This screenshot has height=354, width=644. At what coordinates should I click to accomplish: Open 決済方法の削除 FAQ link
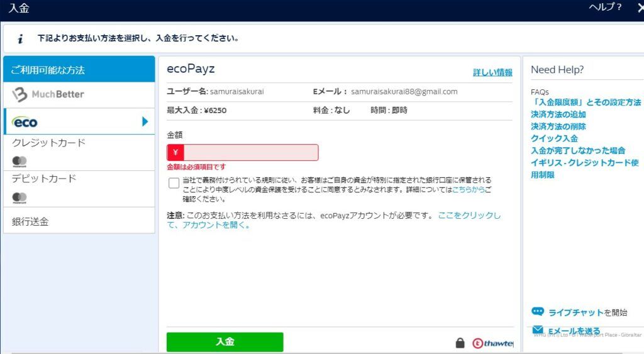coord(558,126)
